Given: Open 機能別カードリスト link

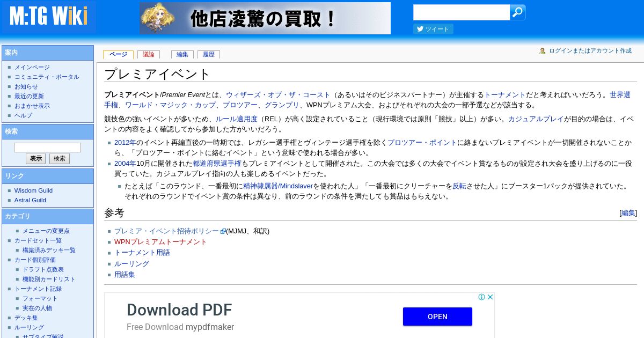Looking at the screenshot, I should (x=49, y=279).
